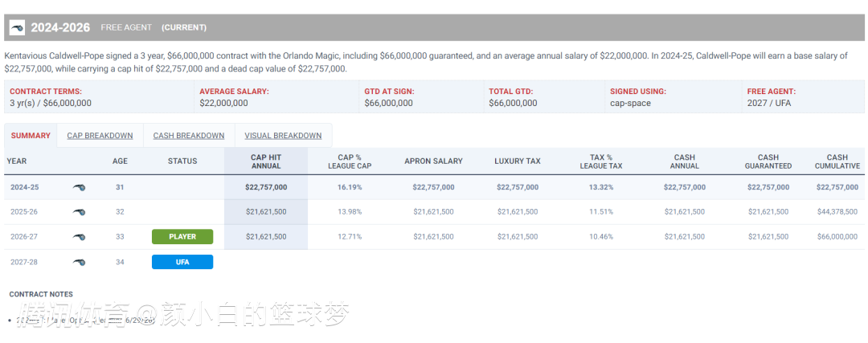Click the Cash Cumulative column header
This screenshot has width=868, height=343.
pyautogui.click(x=837, y=161)
